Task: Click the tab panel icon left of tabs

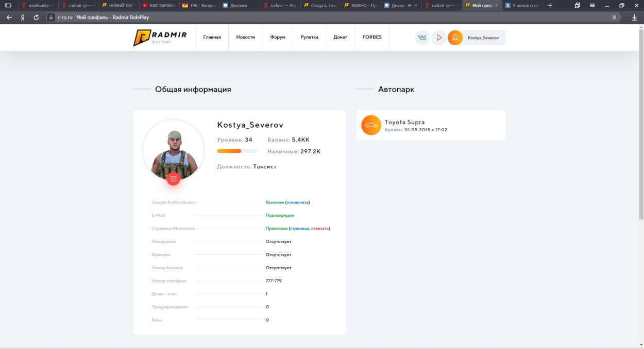Action: coord(7,5)
